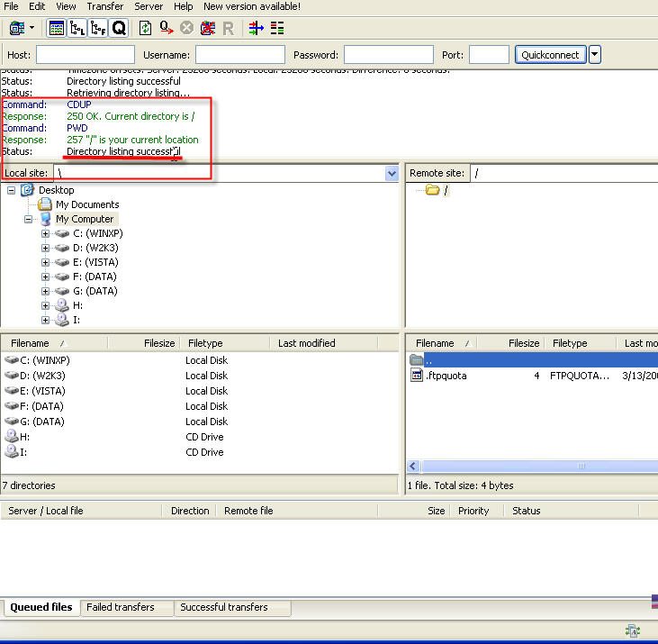658x644 pixels.
Task: Expand the G: (DATA) tree node
Action: coord(45,291)
